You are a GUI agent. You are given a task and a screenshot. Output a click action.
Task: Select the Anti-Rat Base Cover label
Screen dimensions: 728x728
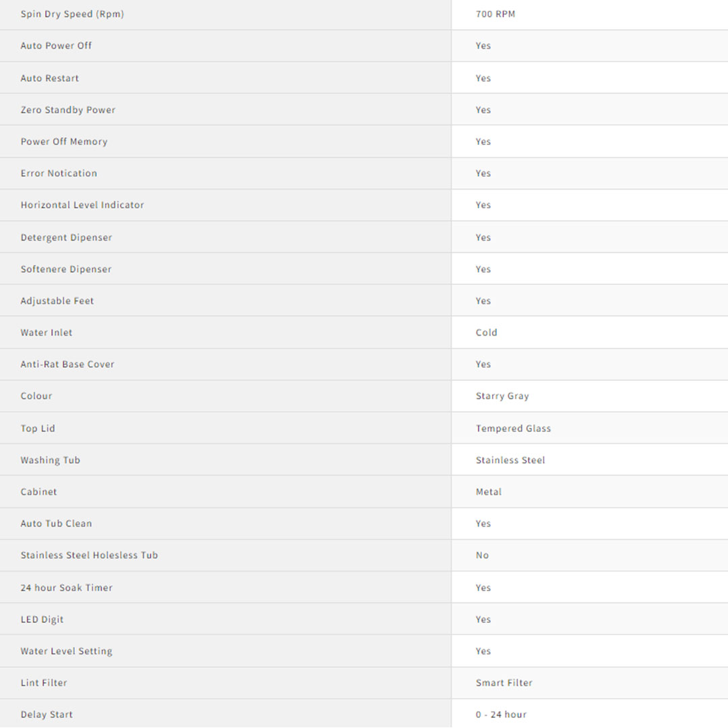[67, 364]
